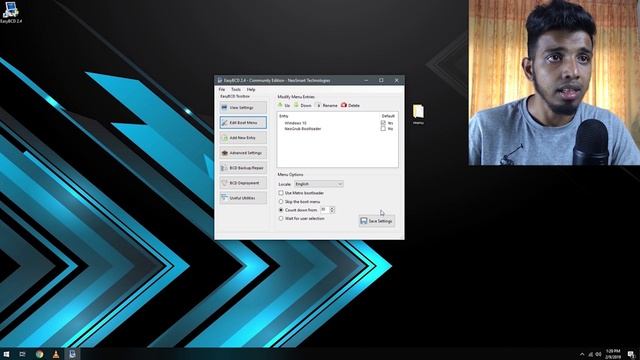Image resolution: width=640 pixels, height=360 pixels.
Task: Open Add New Entry section
Action: point(243,138)
